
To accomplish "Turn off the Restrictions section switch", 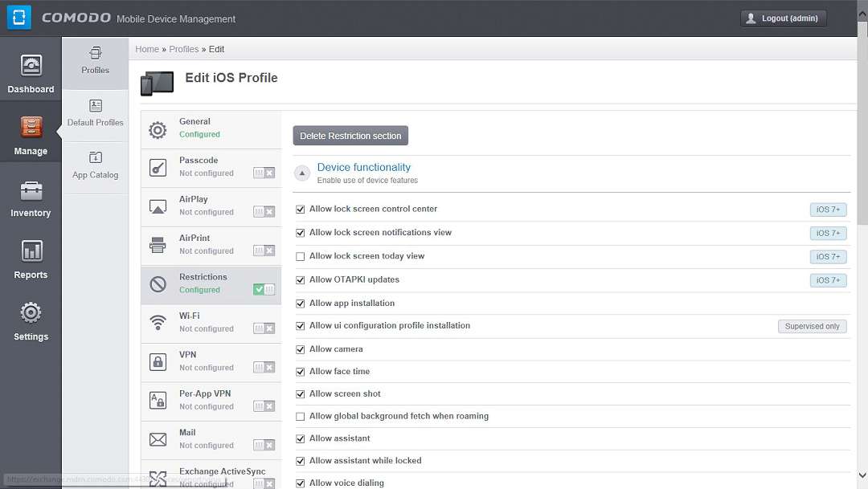I will coord(264,289).
